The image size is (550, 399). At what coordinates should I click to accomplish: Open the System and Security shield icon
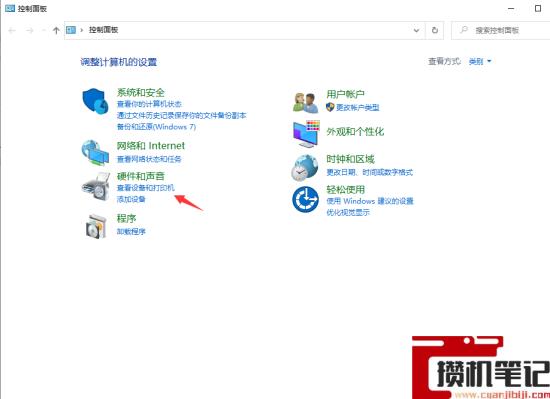point(95,101)
